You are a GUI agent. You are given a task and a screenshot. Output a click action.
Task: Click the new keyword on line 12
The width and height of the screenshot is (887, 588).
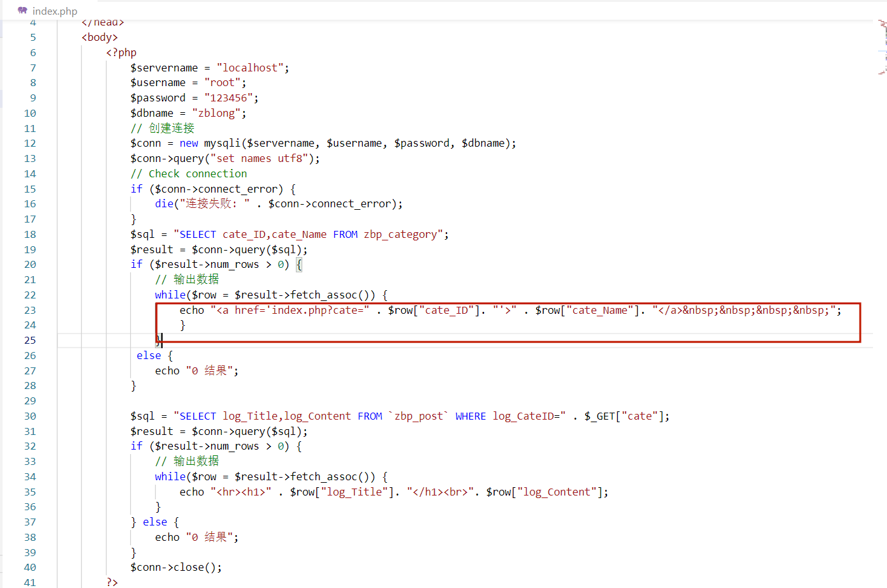click(x=189, y=143)
